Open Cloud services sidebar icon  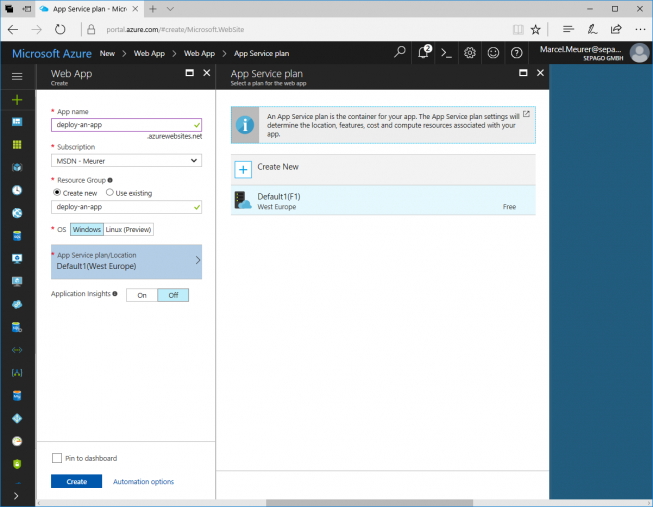[17, 304]
